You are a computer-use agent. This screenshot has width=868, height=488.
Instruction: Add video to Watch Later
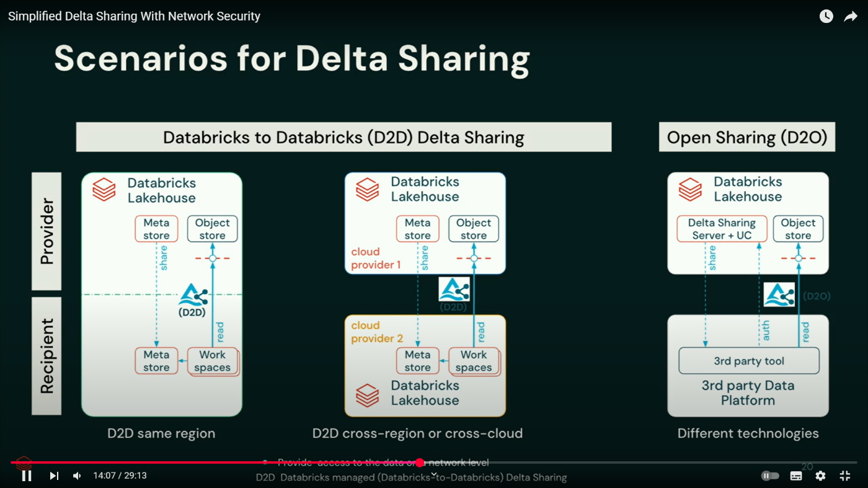click(826, 17)
